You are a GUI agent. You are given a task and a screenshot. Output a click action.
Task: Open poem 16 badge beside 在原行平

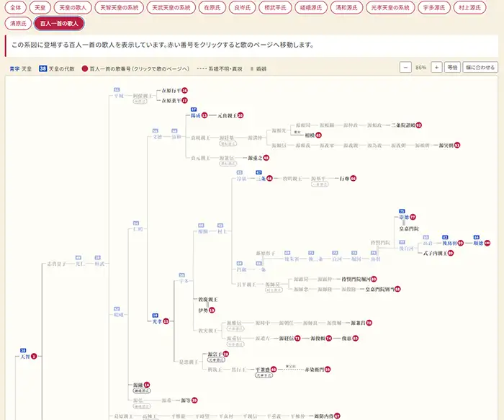click(184, 91)
